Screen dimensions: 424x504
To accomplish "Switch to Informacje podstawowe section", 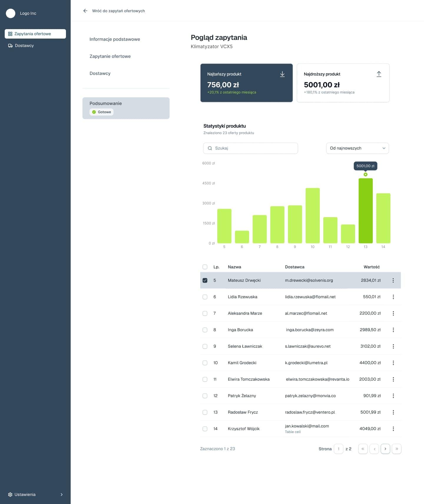I will [115, 39].
